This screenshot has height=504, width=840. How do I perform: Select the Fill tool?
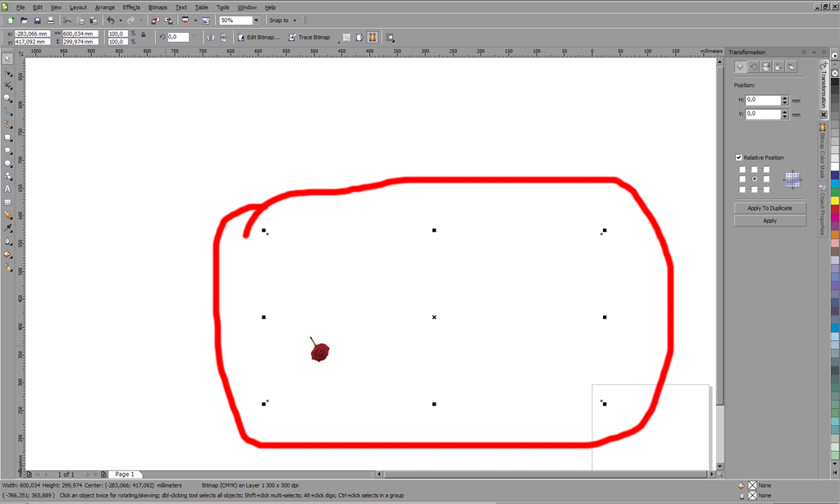tap(7, 254)
